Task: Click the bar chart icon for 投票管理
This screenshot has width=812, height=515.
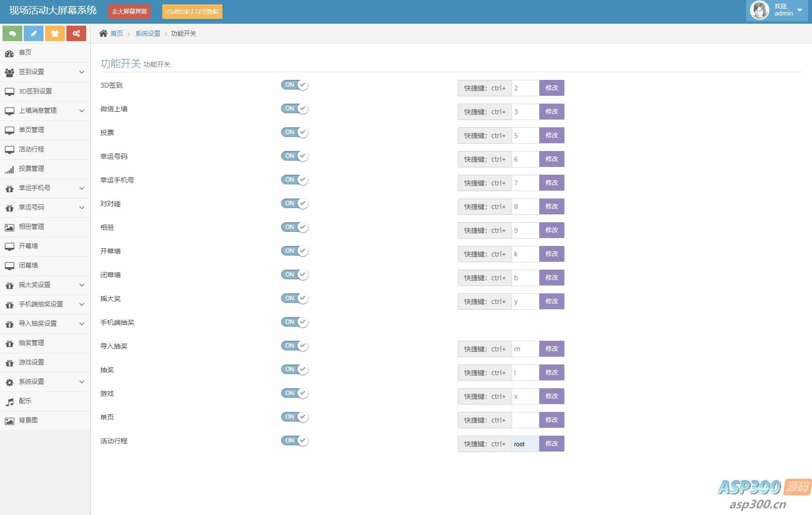Action: (x=9, y=169)
